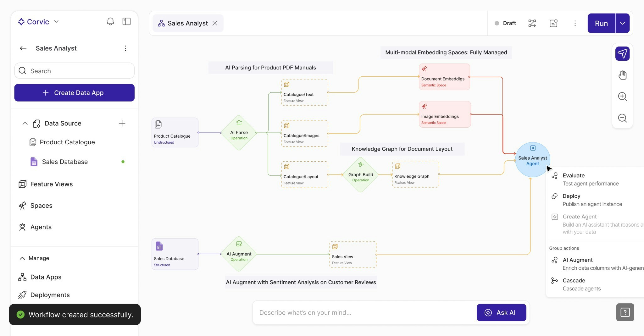644x336 pixels.
Task: Zoom in with the magnifier plus icon
Action: [x=623, y=96]
